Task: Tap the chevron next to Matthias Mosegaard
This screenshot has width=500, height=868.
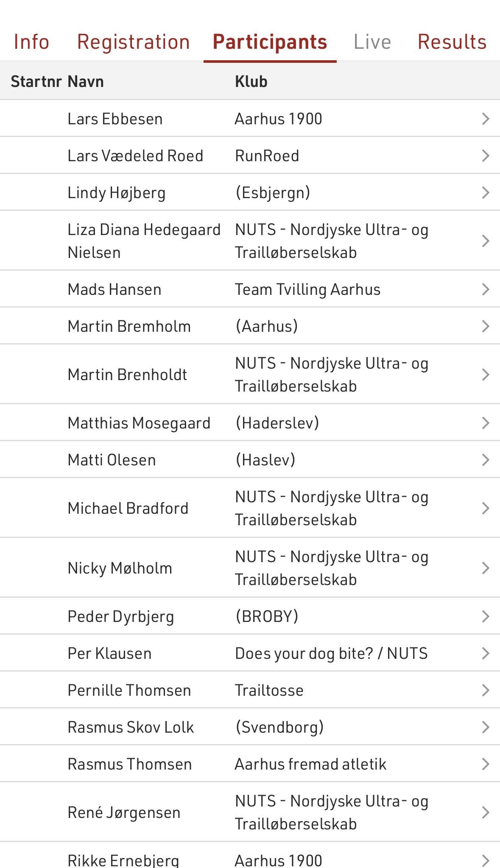Action: [x=486, y=423]
